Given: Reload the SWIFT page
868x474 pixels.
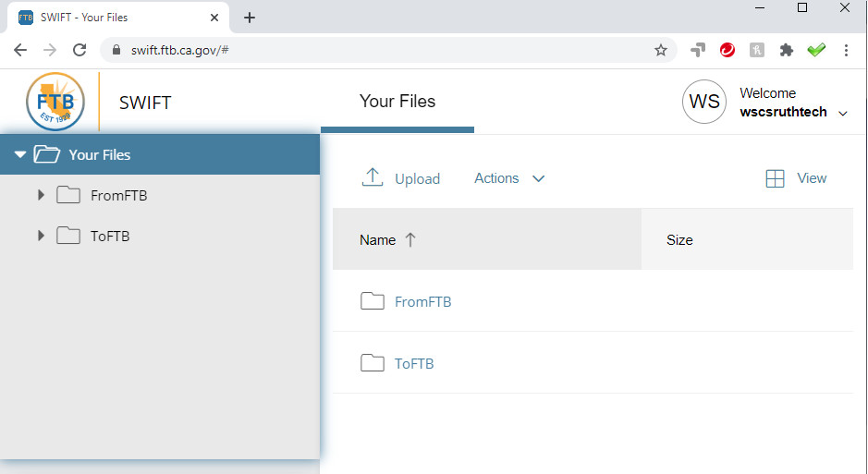Looking at the screenshot, I should [x=79, y=50].
